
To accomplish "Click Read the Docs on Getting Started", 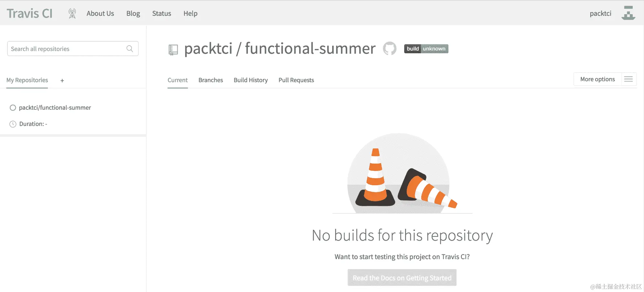I will pos(402,277).
